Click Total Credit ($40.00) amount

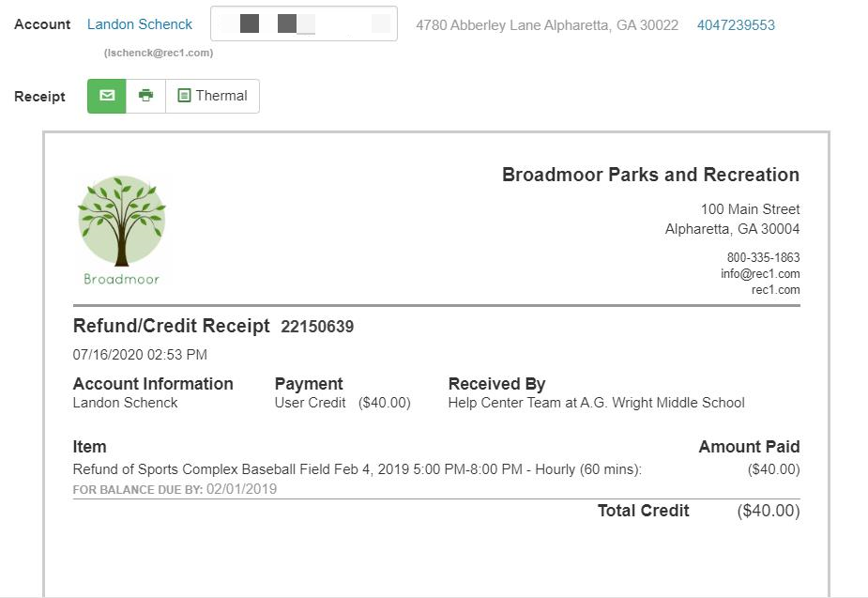point(769,511)
